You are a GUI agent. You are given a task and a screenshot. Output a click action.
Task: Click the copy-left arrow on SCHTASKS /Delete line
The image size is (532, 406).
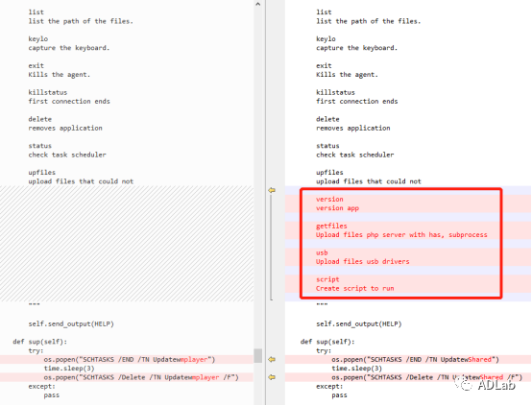tap(272, 377)
